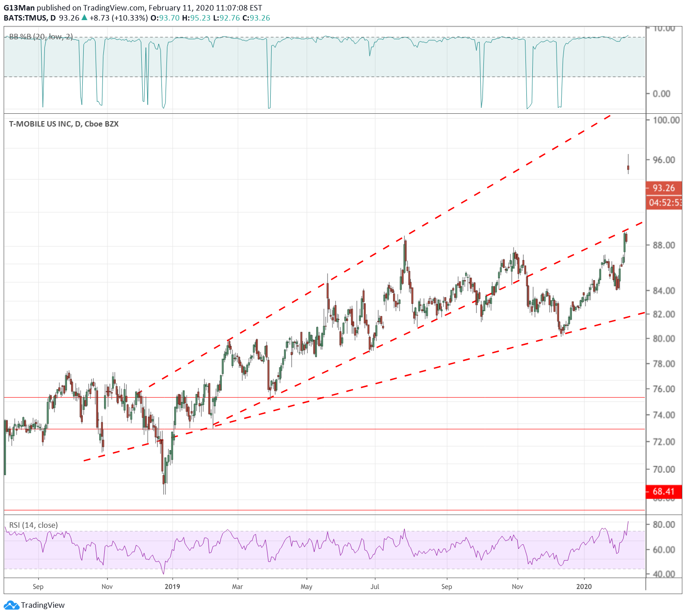Click the O:93.70 open price value
This screenshot has width=686, height=616.
coord(165,18)
